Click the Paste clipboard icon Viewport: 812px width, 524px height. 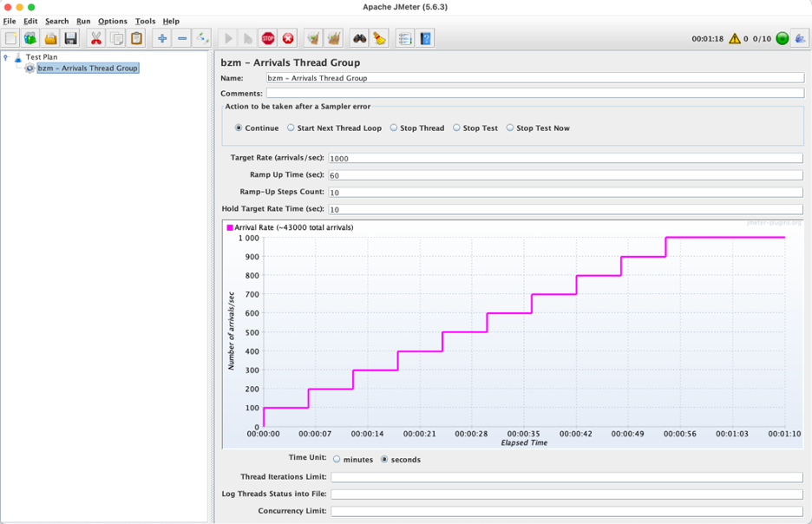[x=137, y=38]
